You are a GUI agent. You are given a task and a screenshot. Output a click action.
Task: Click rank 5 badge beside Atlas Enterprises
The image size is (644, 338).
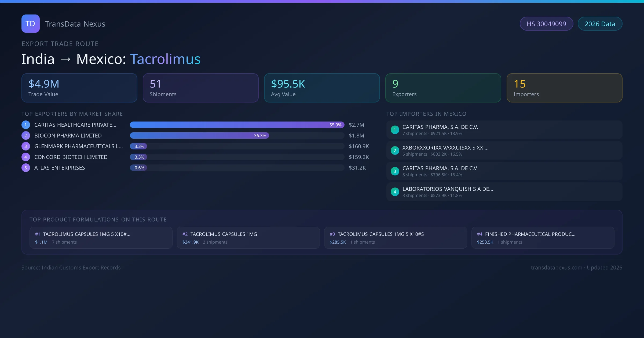(26, 168)
